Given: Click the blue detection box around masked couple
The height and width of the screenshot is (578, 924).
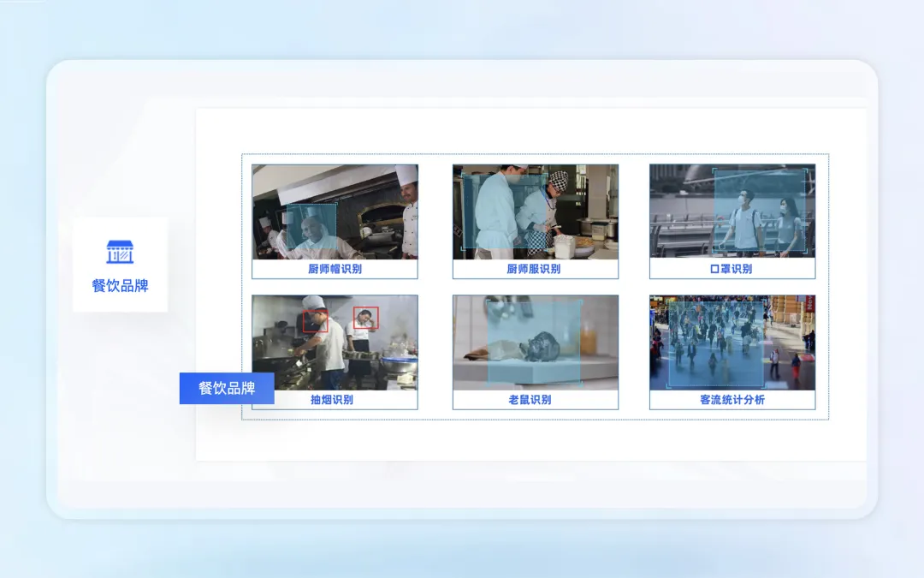Looking at the screenshot, I should point(760,212).
